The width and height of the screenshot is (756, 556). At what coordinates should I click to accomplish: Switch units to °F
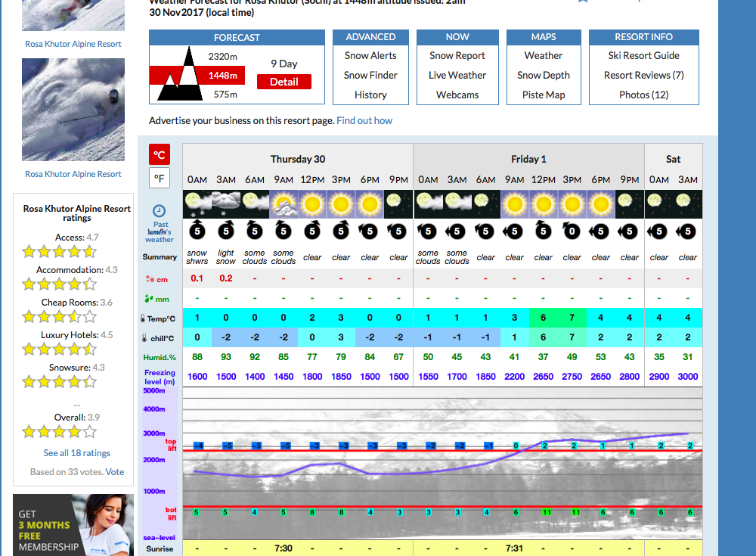(x=159, y=178)
